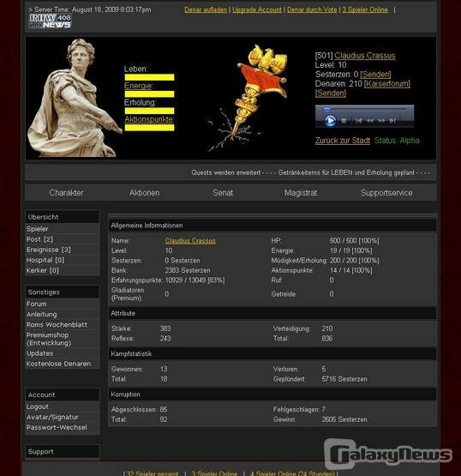The width and height of the screenshot is (461, 476).
Task: Open Claudius Crassus profile link in header
Action: pos(365,56)
